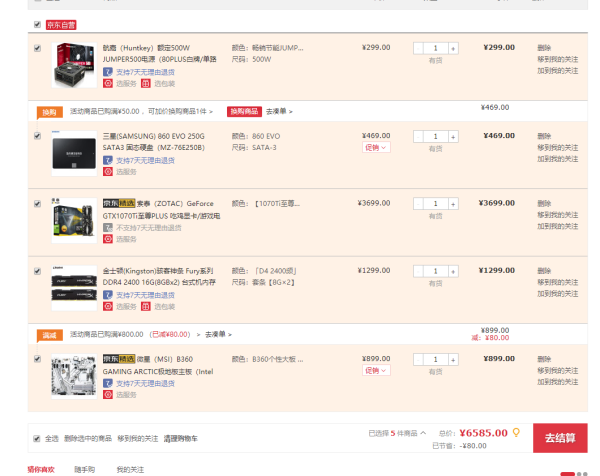Delete the Huntkey power supply from cart
600x476 pixels.
pyautogui.click(x=544, y=48)
